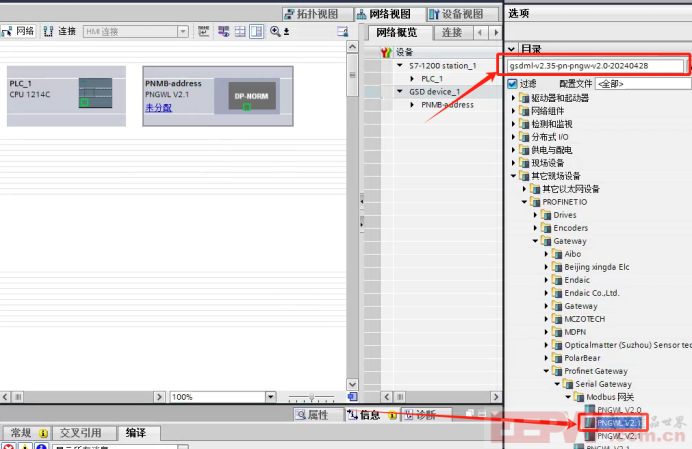The image size is (692, 449).
Task: Expand the Aibo gateway folder
Action: [x=546, y=254]
